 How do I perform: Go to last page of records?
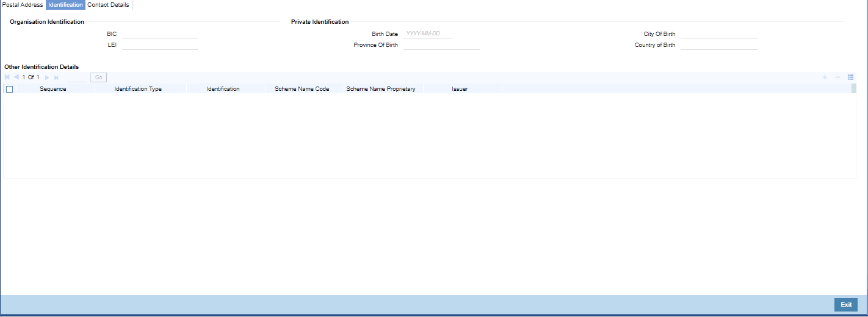(56, 77)
